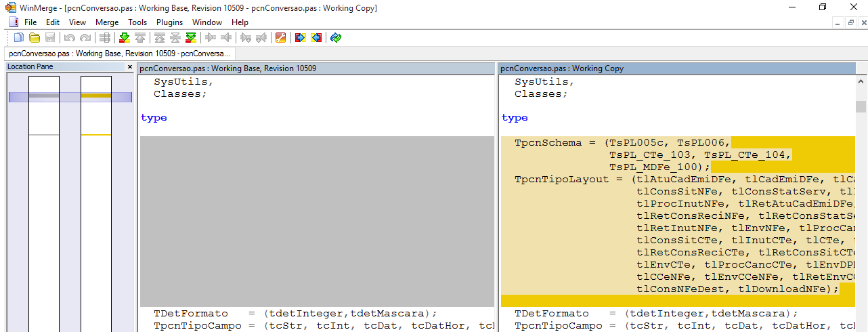Click the Copy Right toolbar icon
868x332 pixels.
pos(211,37)
